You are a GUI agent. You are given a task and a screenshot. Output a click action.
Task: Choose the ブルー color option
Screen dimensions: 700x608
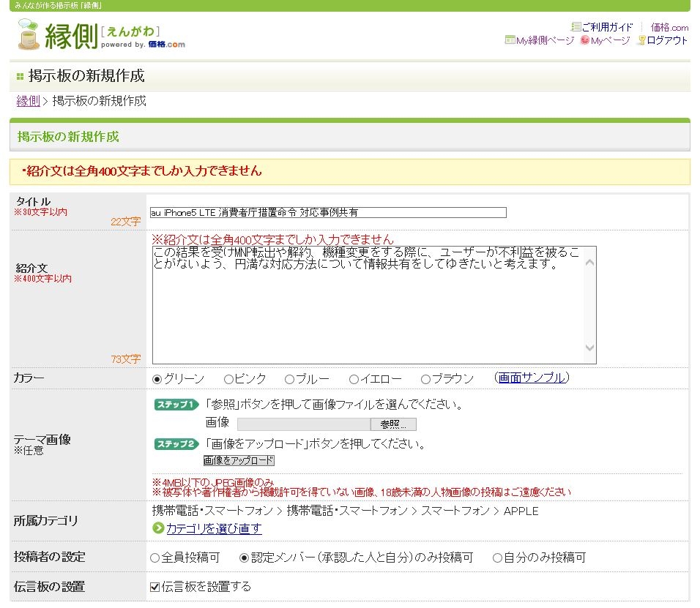[x=289, y=379]
